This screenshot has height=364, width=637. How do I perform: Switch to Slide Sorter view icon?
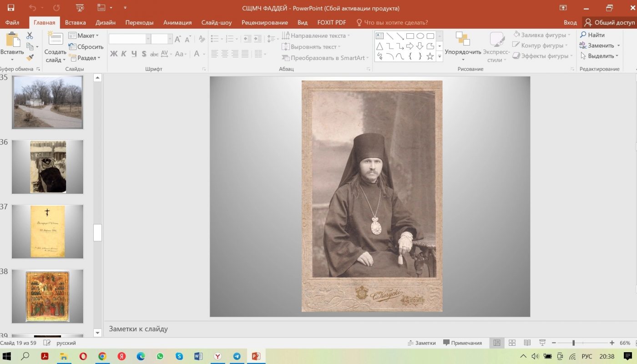pos(512,343)
